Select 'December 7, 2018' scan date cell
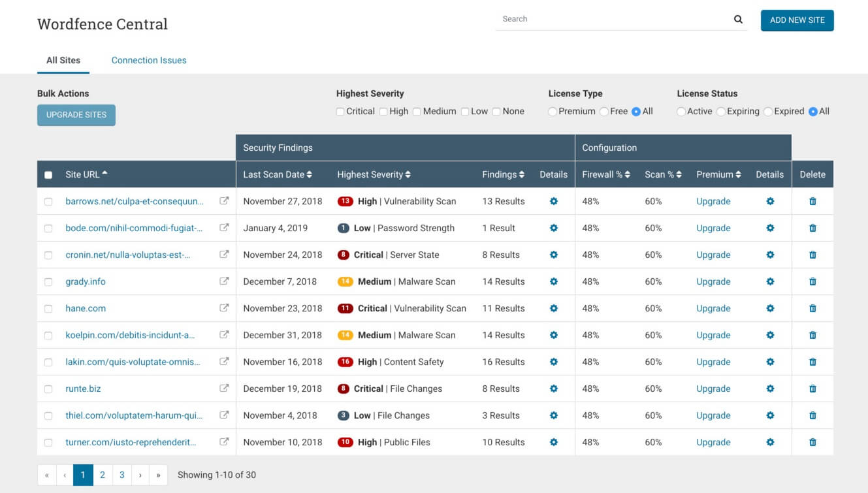 [x=280, y=281]
